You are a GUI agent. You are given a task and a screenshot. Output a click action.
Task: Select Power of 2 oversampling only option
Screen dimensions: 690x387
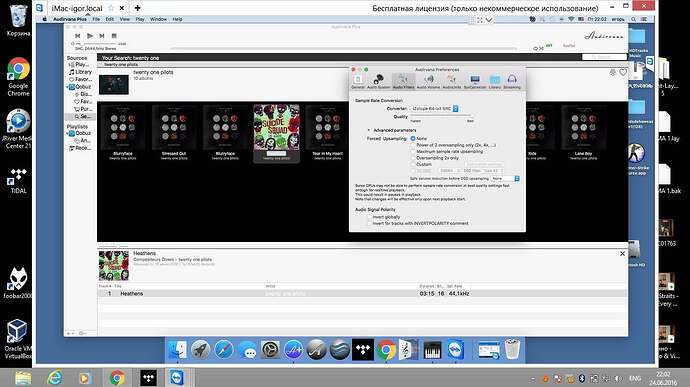point(413,145)
